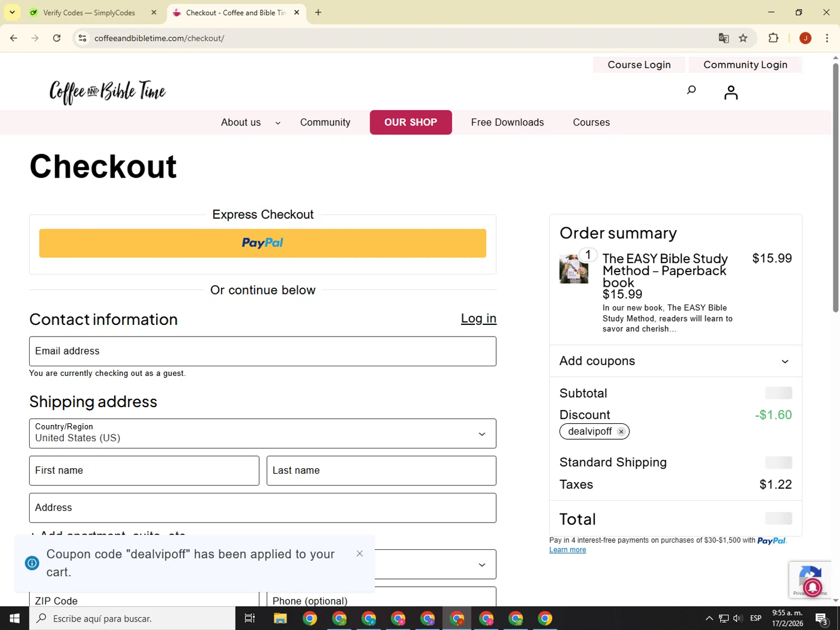840x630 pixels.
Task: Expand the Add coupons section
Action: click(675, 361)
